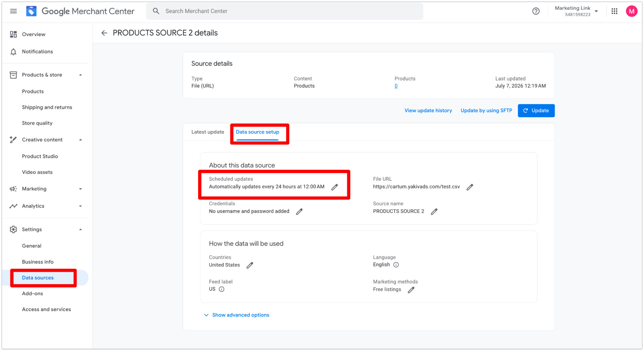
Task: Open the Marketing Link account dropdown
Action: tap(596, 11)
